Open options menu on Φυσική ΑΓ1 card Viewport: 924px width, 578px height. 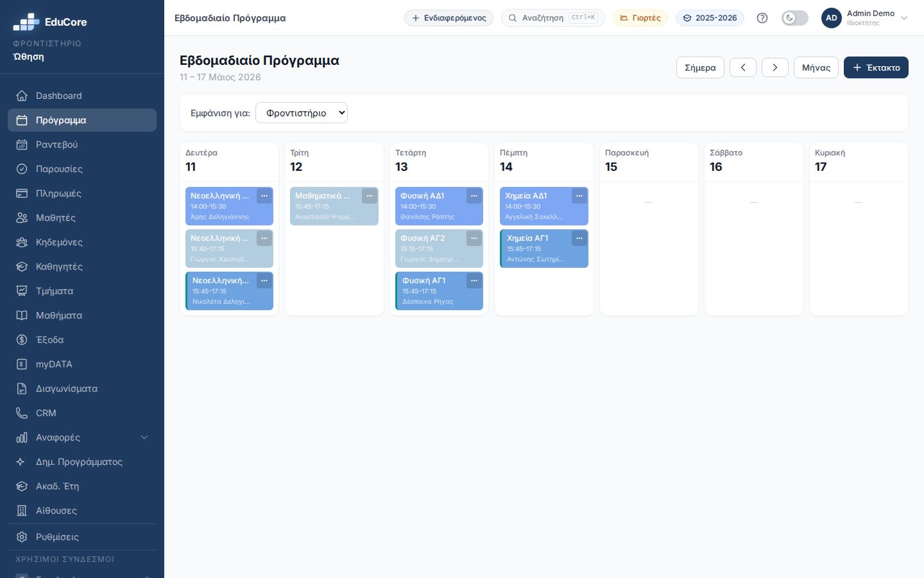pos(474,281)
